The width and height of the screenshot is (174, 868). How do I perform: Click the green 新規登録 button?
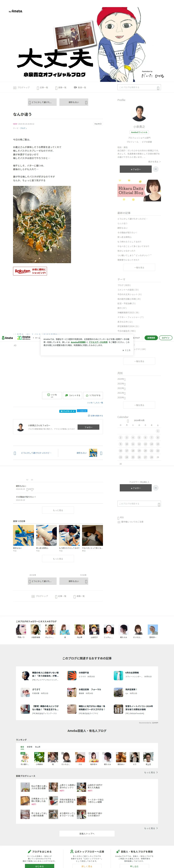click(151, 338)
